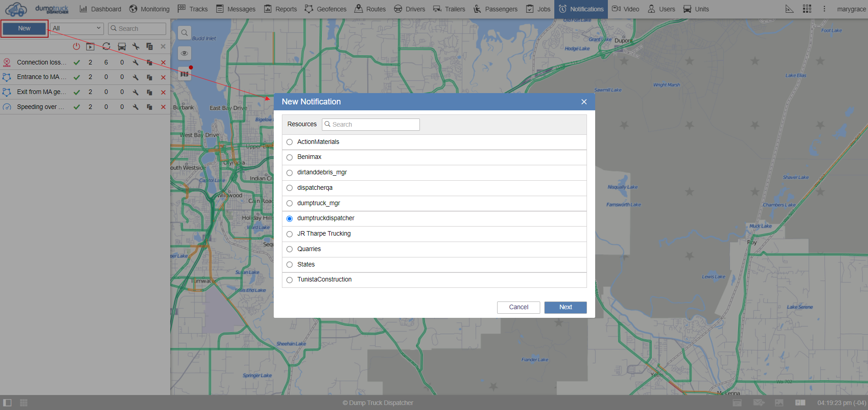Image resolution: width=868 pixels, height=410 pixels.
Task: Focus the Resources search field
Action: pyautogui.click(x=371, y=124)
